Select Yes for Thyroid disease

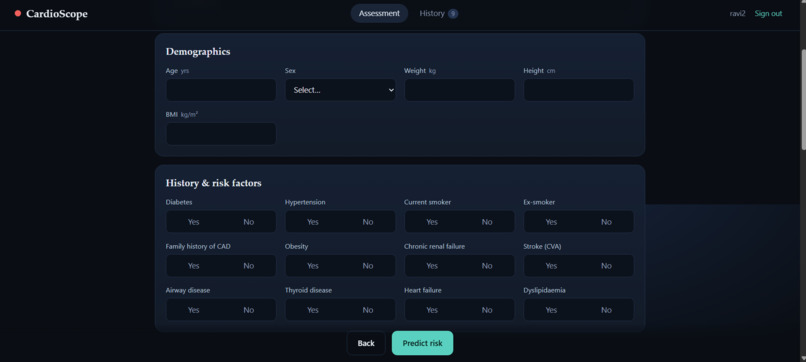pyautogui.click(x=313, y=310)
